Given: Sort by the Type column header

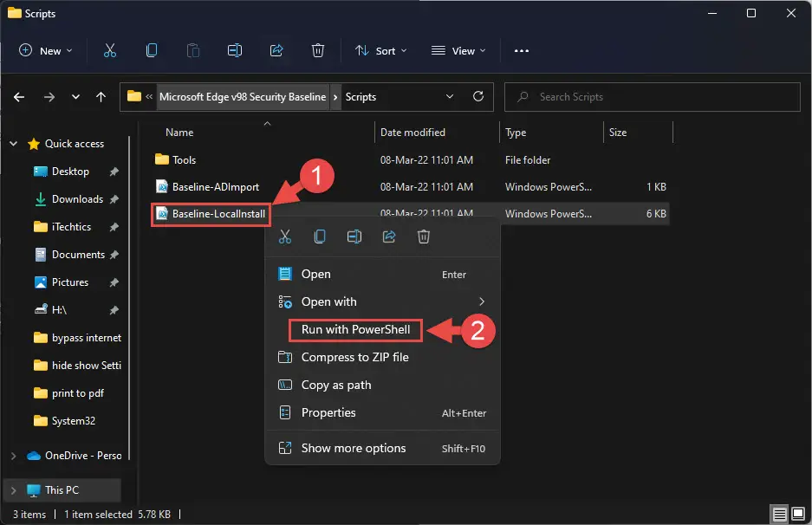Looking at the screenshot, I should (516, 133).
